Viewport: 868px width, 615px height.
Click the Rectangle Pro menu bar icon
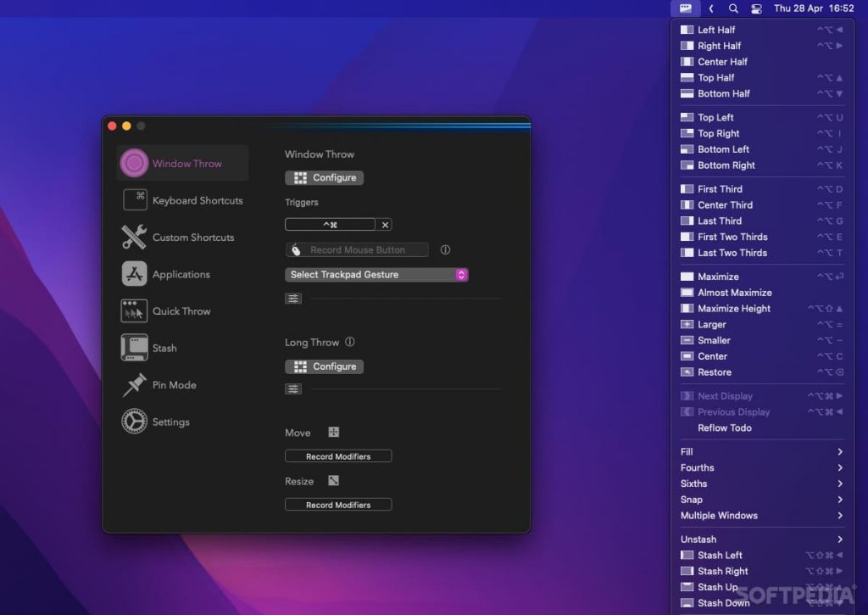pyautogui.click(x=685, y=8)
